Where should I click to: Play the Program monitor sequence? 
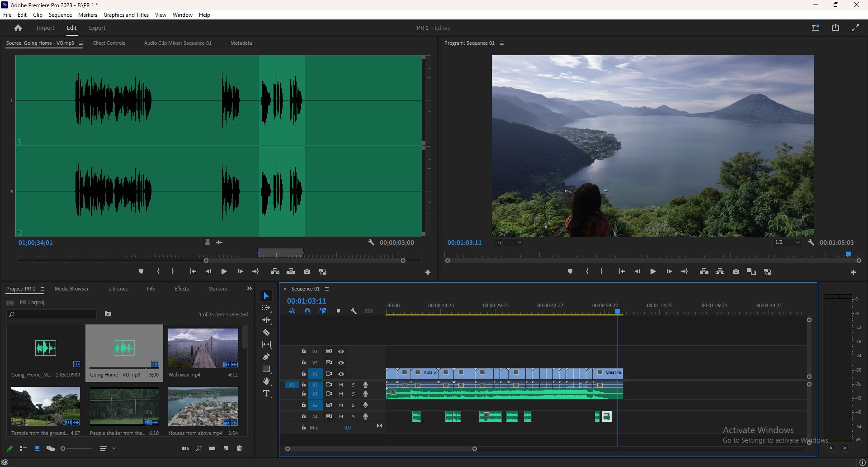coord(653,272)
